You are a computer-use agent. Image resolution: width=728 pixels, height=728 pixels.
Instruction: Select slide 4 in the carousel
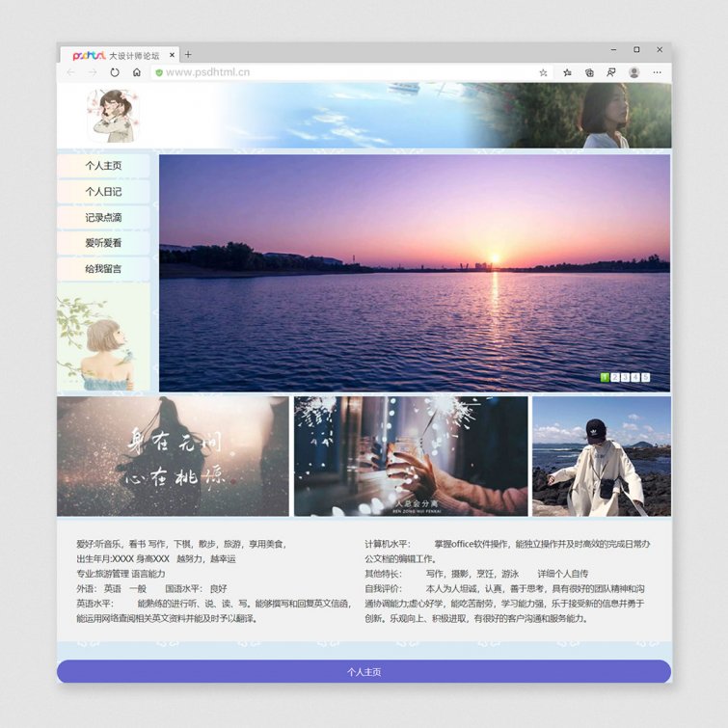tap(635, 377)
